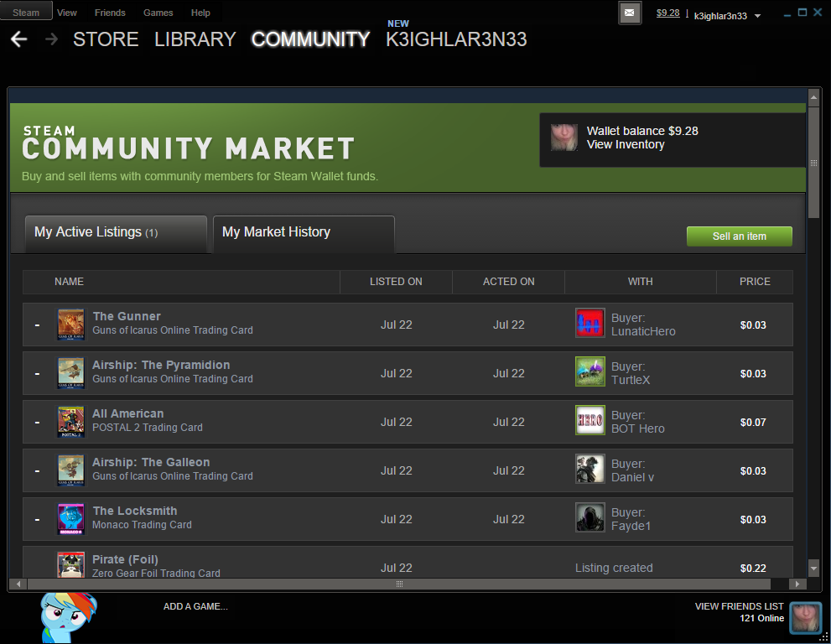Screen dimensions: 831x644
Task: Open The Gunner item link
Action: [127, 316]
